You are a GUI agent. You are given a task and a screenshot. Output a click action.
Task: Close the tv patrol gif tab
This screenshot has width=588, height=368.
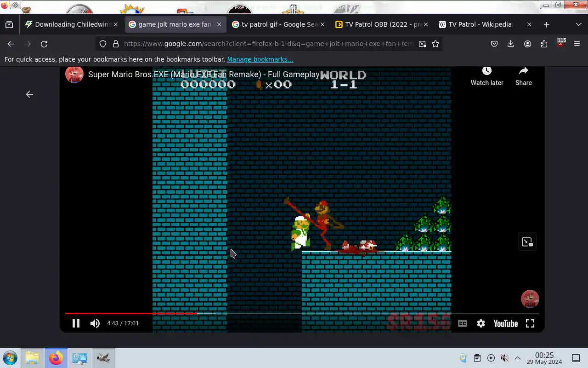pos(322,24)
